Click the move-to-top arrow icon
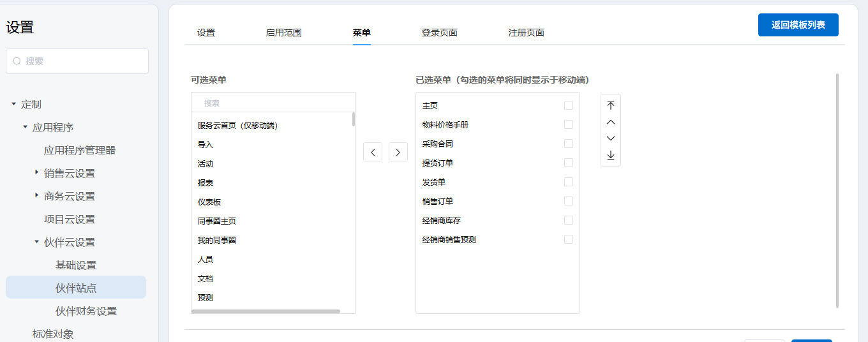The image size is (868, 342). tap(611, 105)
